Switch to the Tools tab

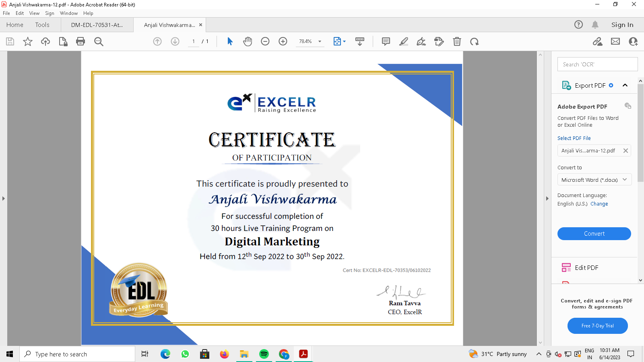click(42, 25)
